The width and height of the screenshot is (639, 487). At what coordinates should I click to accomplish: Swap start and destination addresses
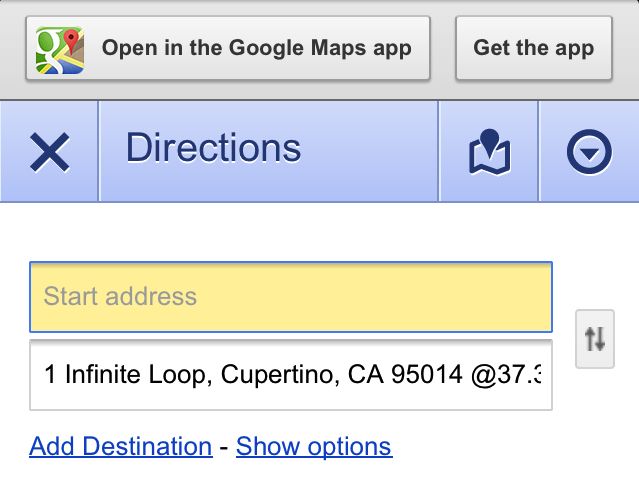point(595,339)
